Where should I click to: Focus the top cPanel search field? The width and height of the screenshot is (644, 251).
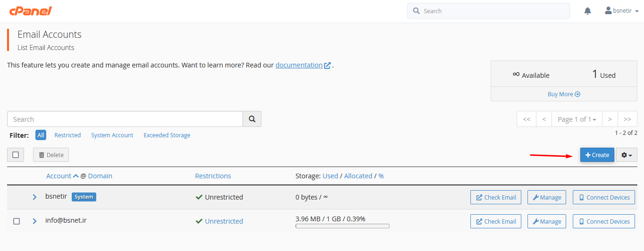pyautogui.click(x=488, y=11)
